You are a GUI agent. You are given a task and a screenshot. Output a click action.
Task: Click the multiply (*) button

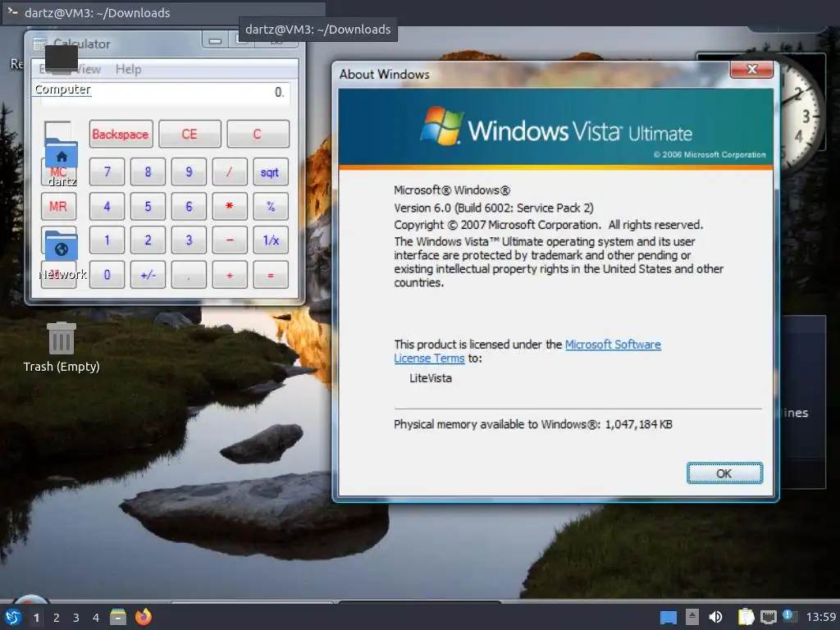point(230,206)
